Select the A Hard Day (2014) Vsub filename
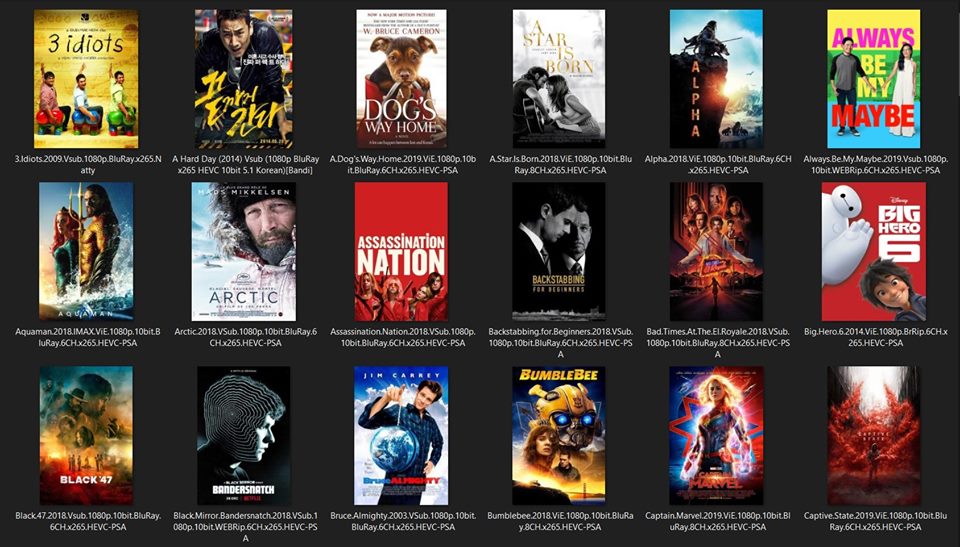960x547 pixels. 245,164
